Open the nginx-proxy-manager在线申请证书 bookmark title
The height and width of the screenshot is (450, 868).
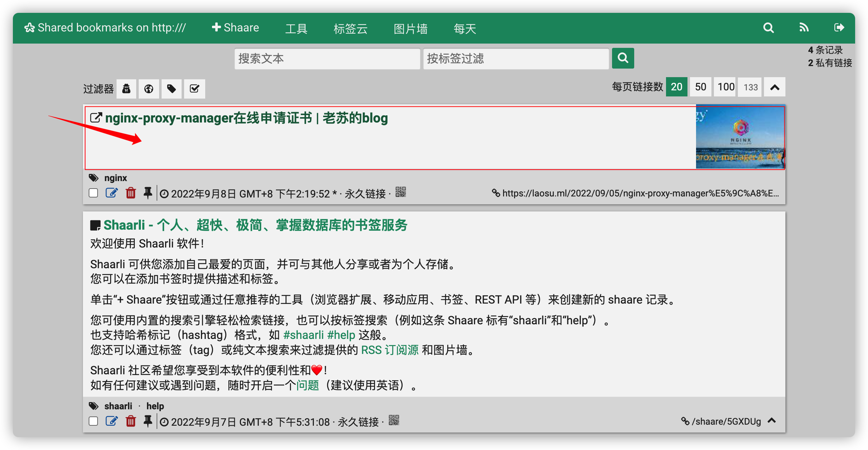tap(246, 118)
